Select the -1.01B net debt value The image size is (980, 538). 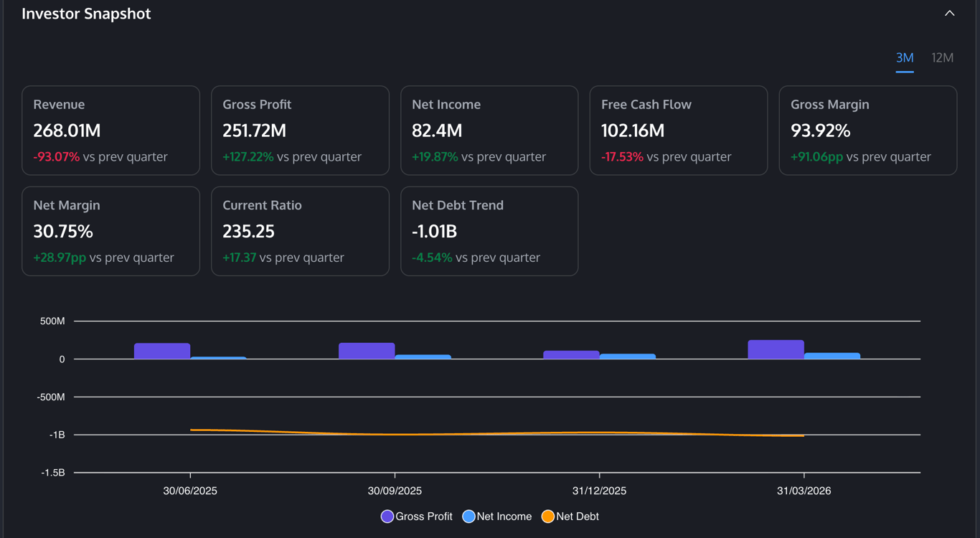[x=435, y=231]
